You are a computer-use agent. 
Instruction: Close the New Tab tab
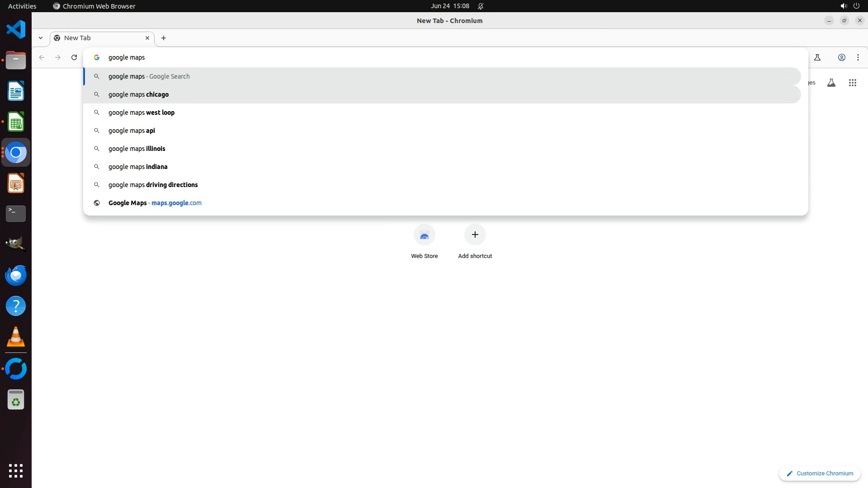[x=147, y=38]
